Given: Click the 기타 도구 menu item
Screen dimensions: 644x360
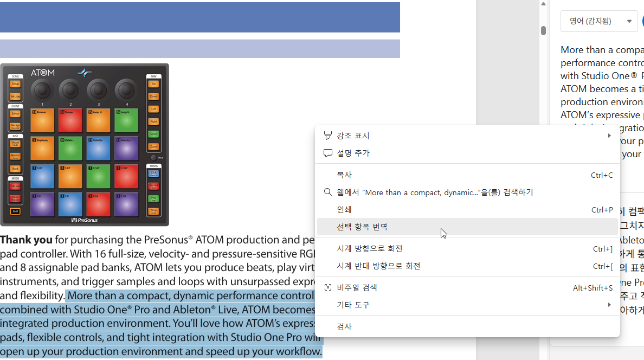Looking at the screenshot, I should pyautogui.click(x=353, y=305).
